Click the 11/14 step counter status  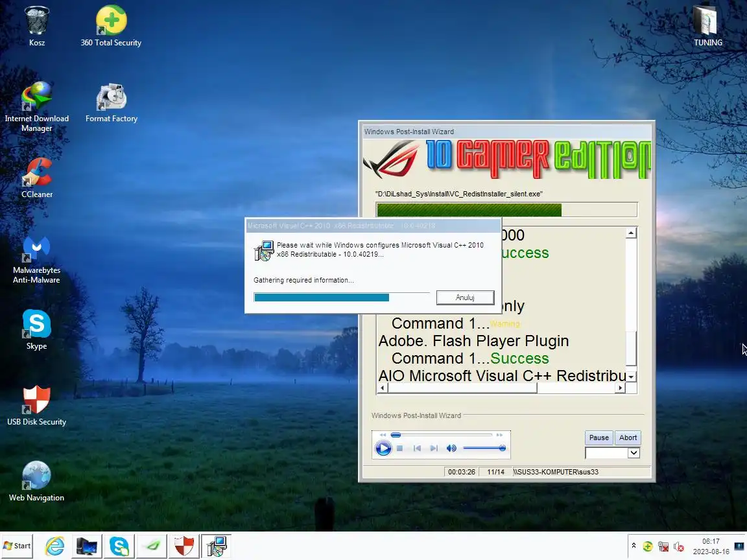click(495, 472)
